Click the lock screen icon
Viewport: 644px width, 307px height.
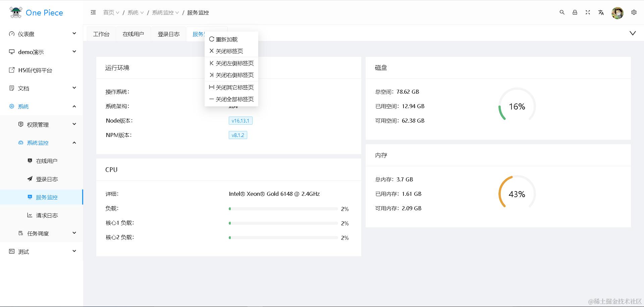[575, 12]
